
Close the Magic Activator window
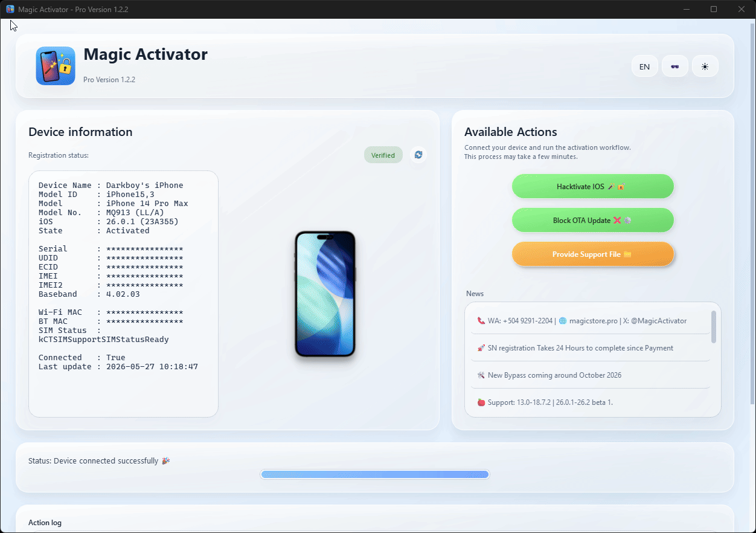[x=742, y=9]
